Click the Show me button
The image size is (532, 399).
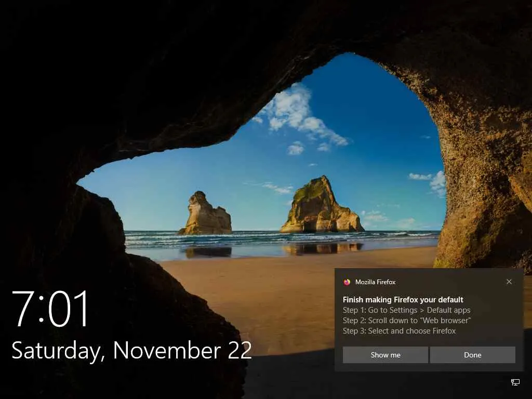pyautogui.click(x=385, y=355)
